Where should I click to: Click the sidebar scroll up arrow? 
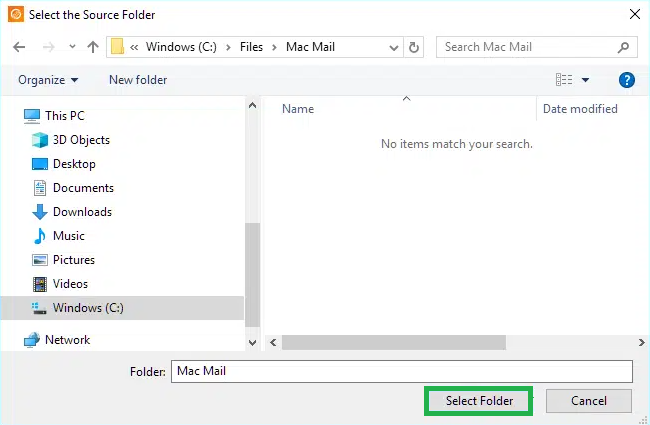pyautogui.click(x=252, y=105)
